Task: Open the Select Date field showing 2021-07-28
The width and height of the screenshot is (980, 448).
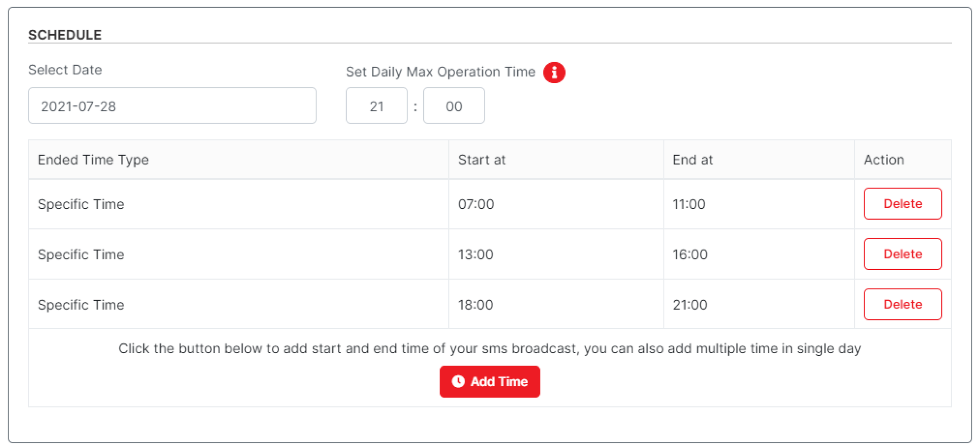Action: 172,106
